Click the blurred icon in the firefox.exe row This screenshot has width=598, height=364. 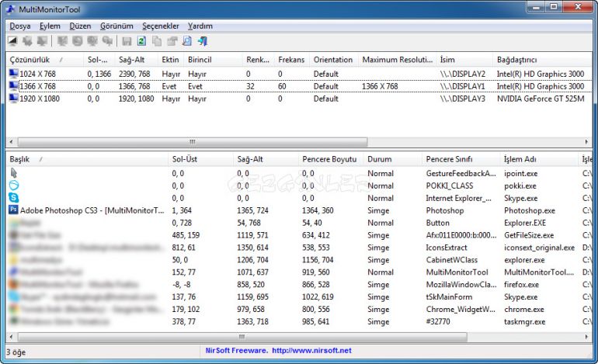(14, 284)
